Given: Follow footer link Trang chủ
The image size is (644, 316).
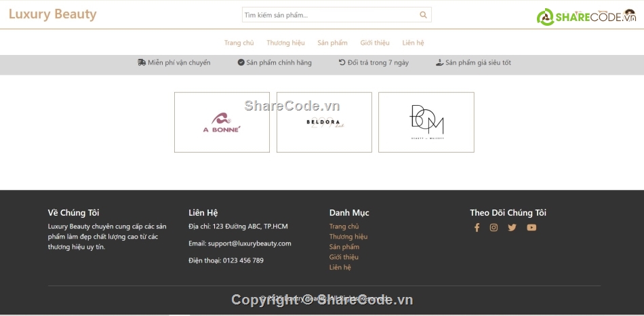Looking at the screenshot, I should 344,226.
